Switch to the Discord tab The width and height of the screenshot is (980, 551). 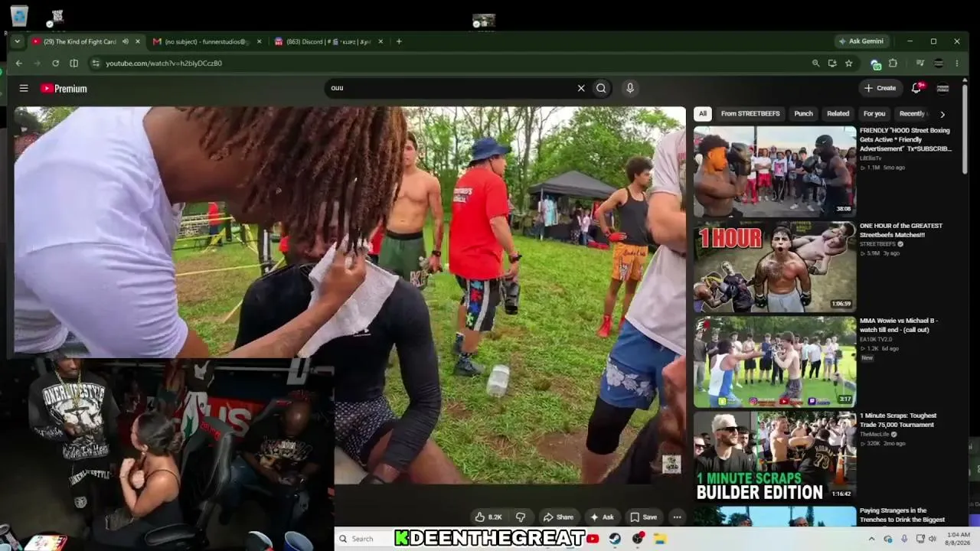pyautogui.click(x=328, y=41)
